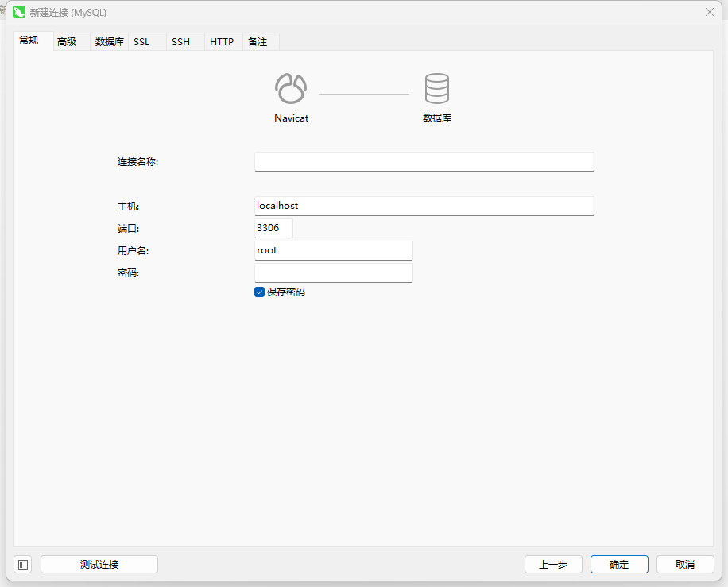Focus the 密码 input field
This screenshot has width=728, height=587.
coord(334,273)
